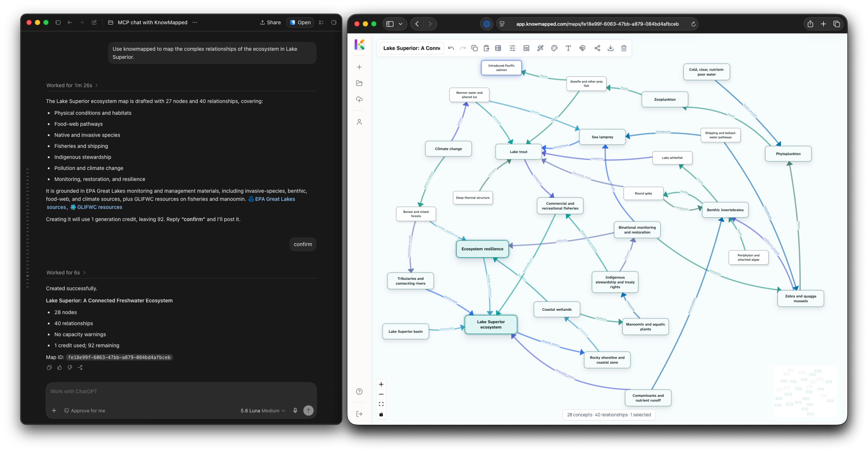Click the share map icon

[x=597, y=48]
